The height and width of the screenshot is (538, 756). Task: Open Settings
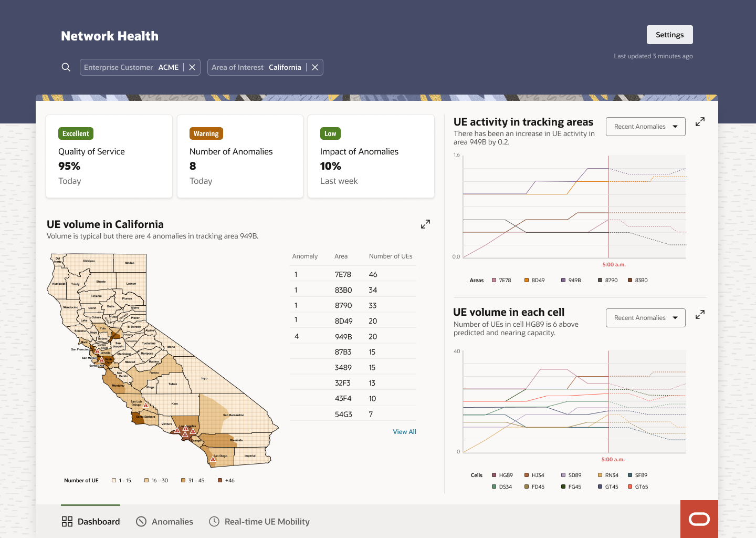click(x=670, y=35)
